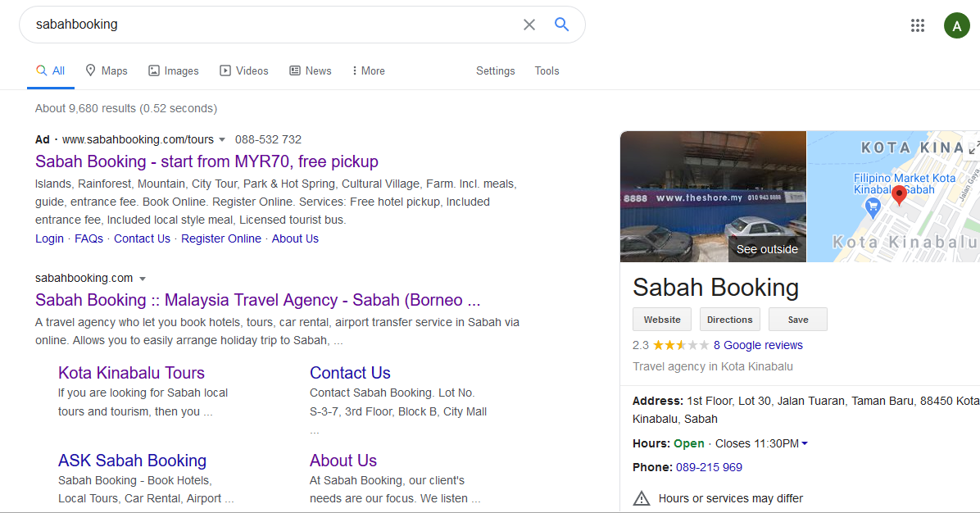Open the More search options menu

tap(368, 70)
